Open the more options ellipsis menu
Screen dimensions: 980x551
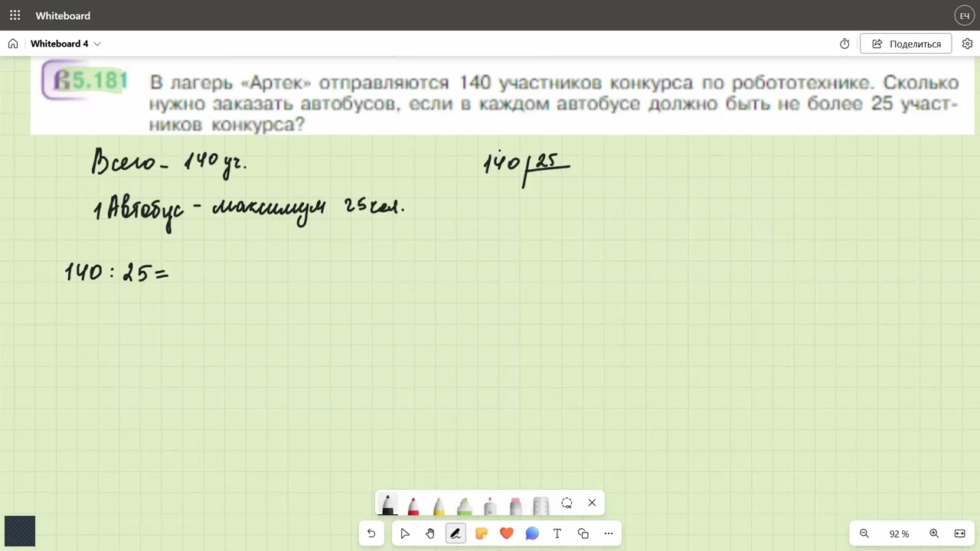tap(609, 533)
